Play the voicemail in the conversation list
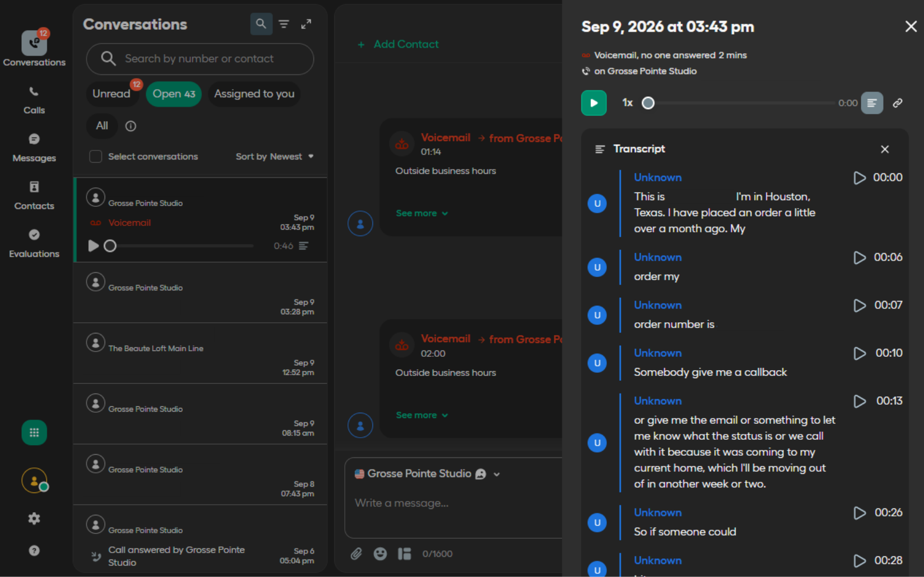 [x=94, y=246]
